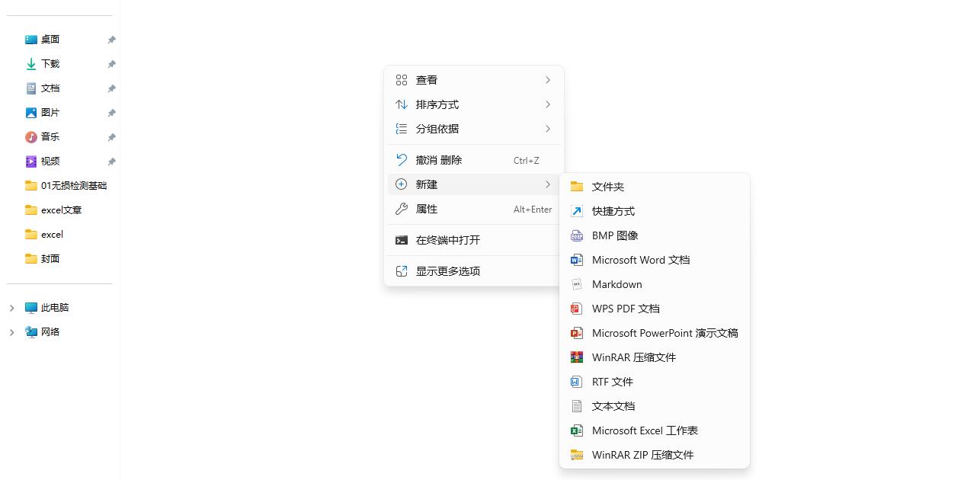Open the 分组依据 submenu arrow

pos(548,129)
